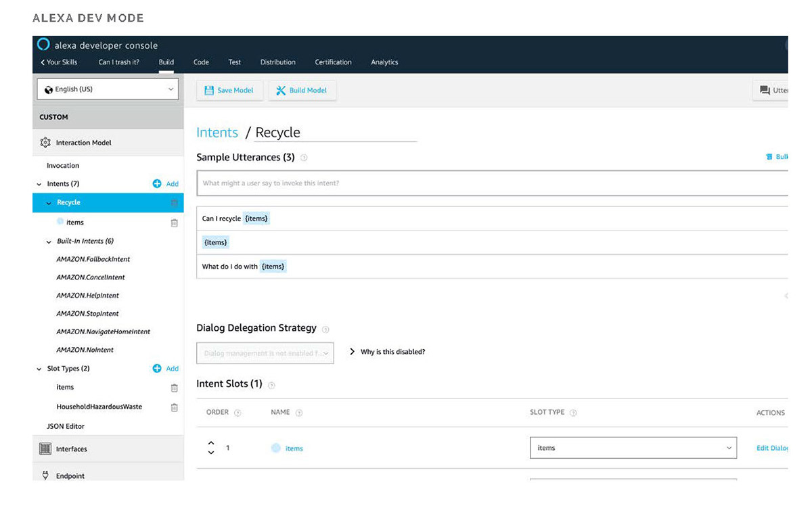The image size is (812, 525).
Task: Open the items slot type dropdown
Action: pyautogui.click(x=633, y=448)
